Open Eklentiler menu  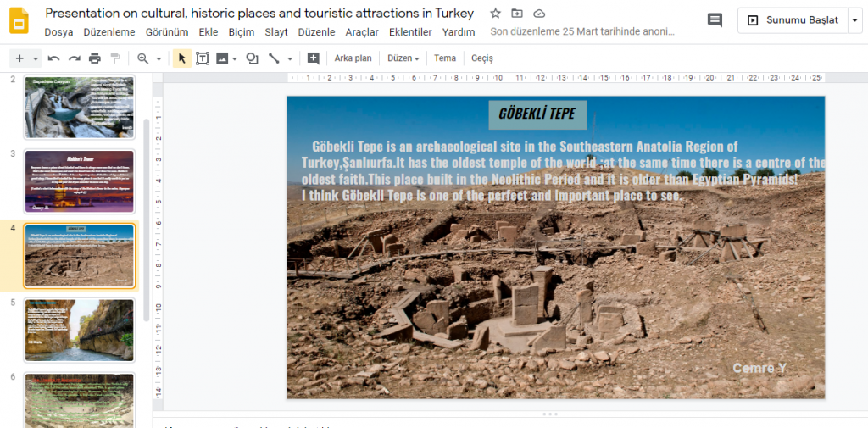(x=410, y=32)
